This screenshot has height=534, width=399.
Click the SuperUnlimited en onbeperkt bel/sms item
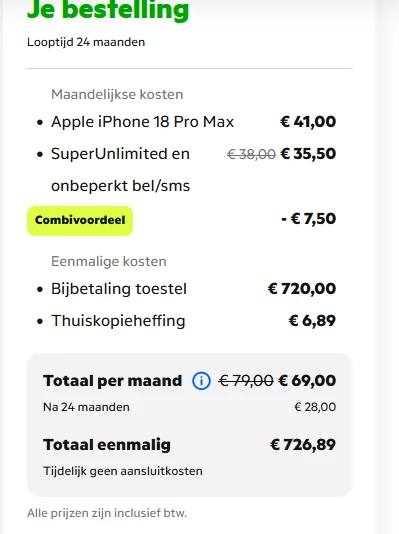click(121, 170)
